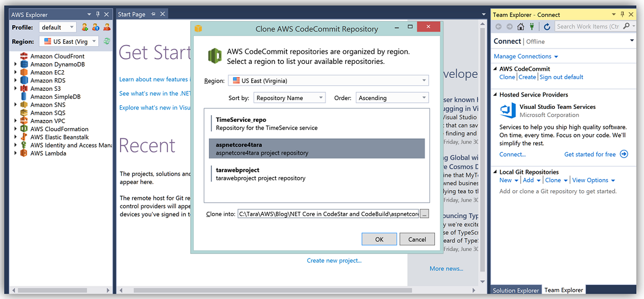Open the Region dropdown in the clone dialog
644x299 pixels.
click(328, 81)
